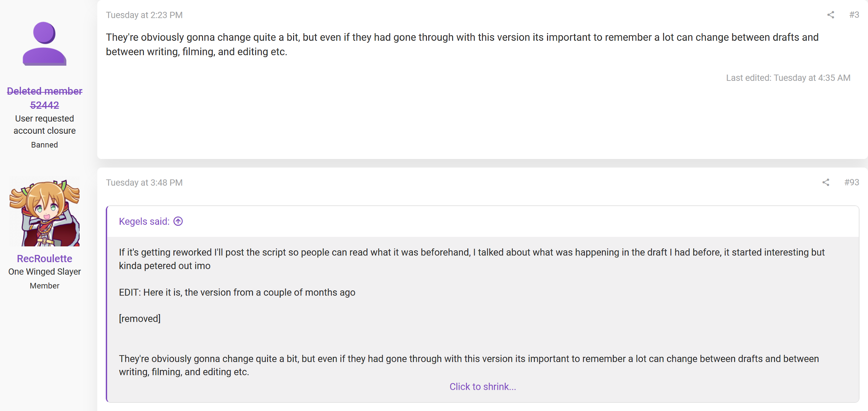Click the purple default avatar of deleted member
Screen dimensions: 868x411
[x=44, y=44]
